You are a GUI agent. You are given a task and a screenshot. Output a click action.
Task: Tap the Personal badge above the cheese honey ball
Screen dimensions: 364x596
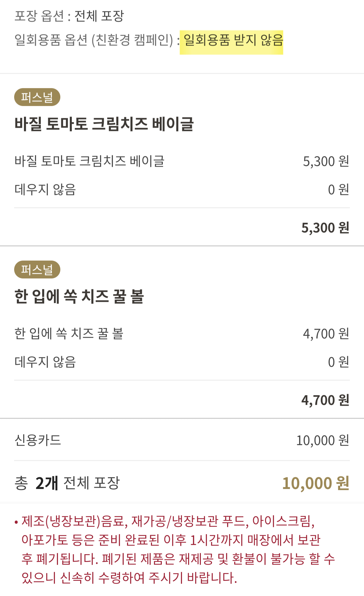point(37,270)
